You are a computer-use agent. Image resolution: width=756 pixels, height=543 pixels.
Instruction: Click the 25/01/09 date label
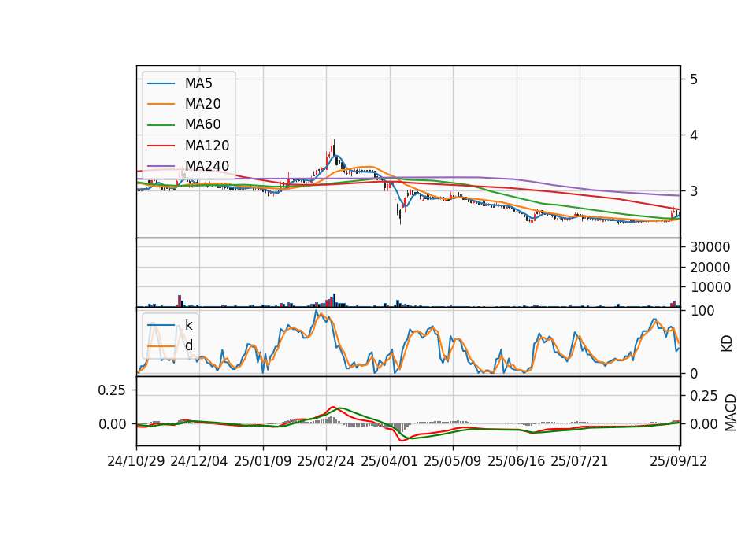click(x=263, y=461)
